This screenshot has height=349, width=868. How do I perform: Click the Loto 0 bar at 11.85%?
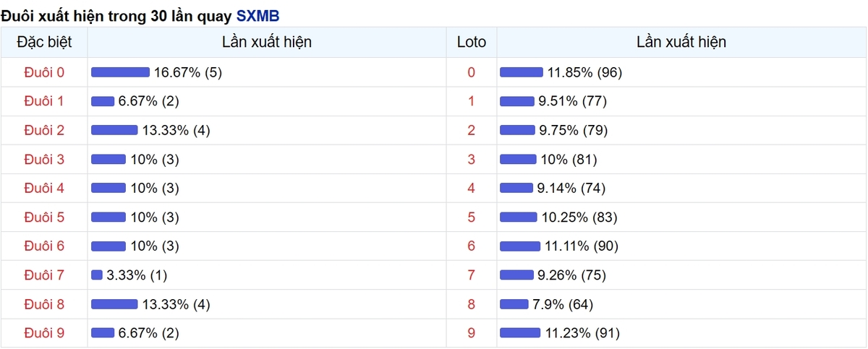(x=522, y=72)
